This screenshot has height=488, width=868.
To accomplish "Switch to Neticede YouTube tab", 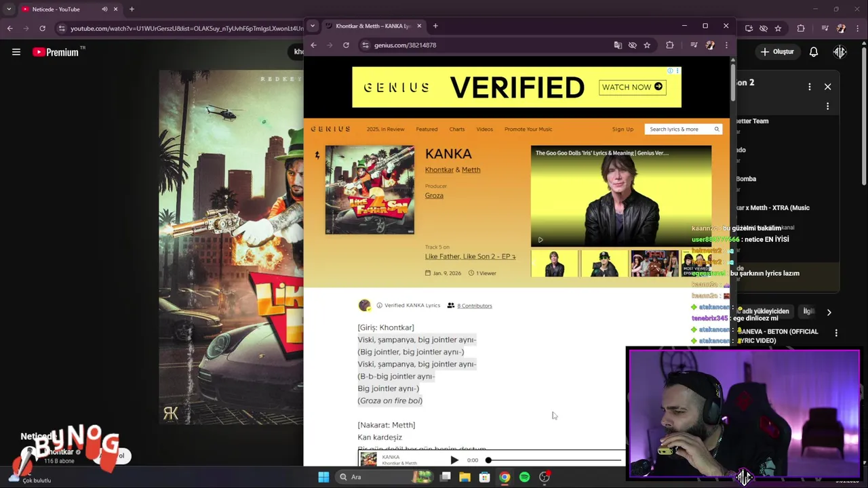I will (x=68, y=9).
